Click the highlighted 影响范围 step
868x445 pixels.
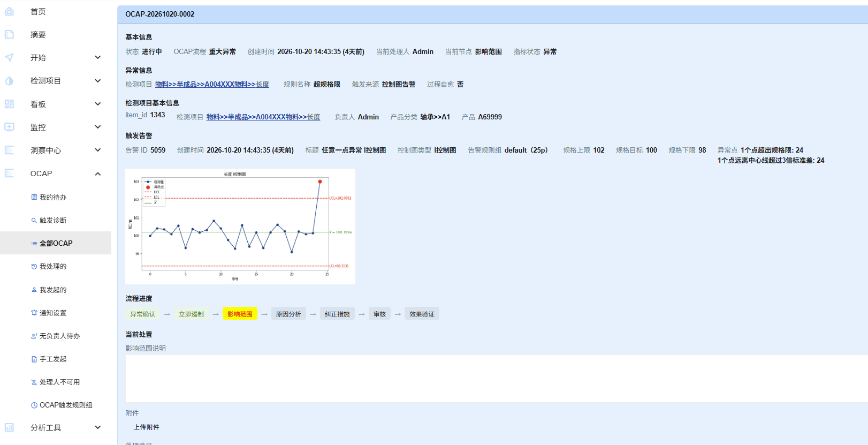click(240, 314)
